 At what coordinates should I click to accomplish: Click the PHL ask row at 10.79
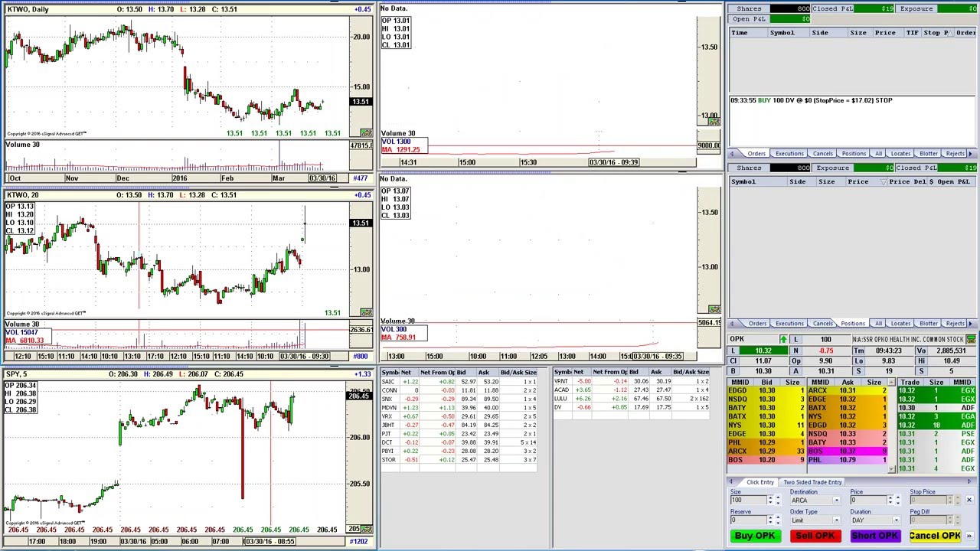pos(848,460)
